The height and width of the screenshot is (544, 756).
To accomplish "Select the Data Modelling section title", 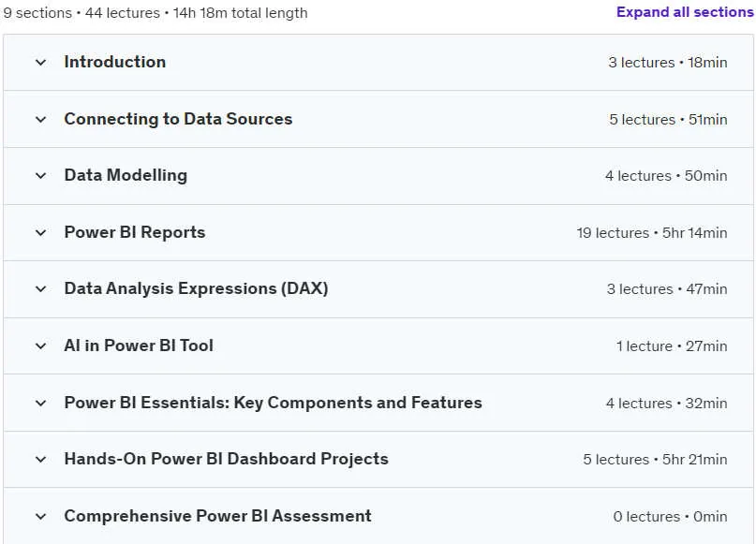I will coord(126,175).
